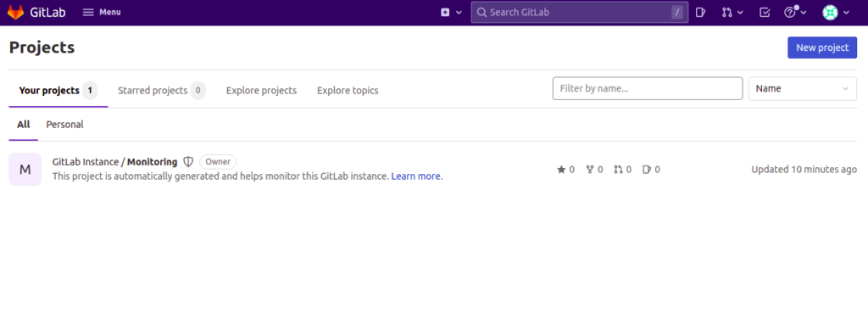This screenshot has width=868, height=319.
Task: Switch to Starred projects tab
Action: pyautogui.click(x=162, y=90)
